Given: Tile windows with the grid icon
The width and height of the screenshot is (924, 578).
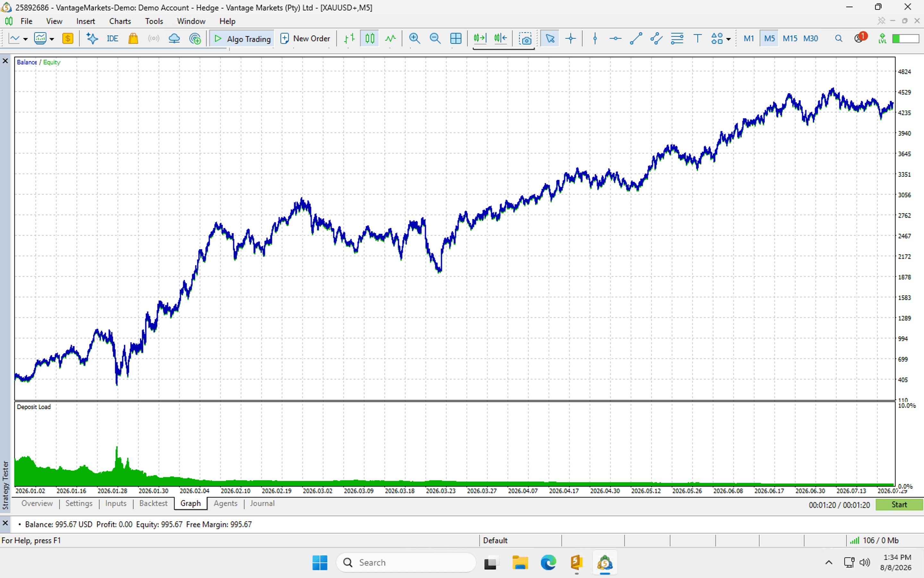Looking at the screenshot, I should (x=456, y=39).
